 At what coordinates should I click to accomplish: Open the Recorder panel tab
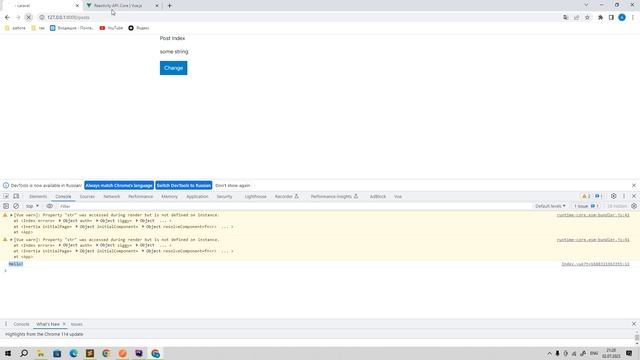tap(287, 196)
